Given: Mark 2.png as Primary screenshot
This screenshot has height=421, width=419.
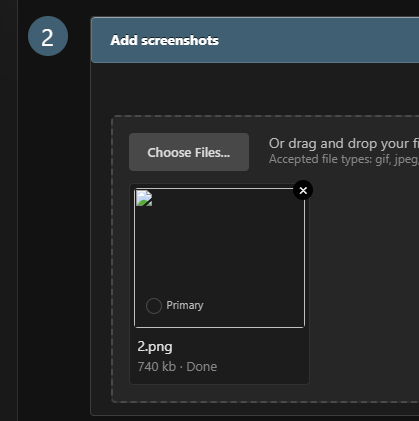Looking at the screenshot, I should pos(154,306).
